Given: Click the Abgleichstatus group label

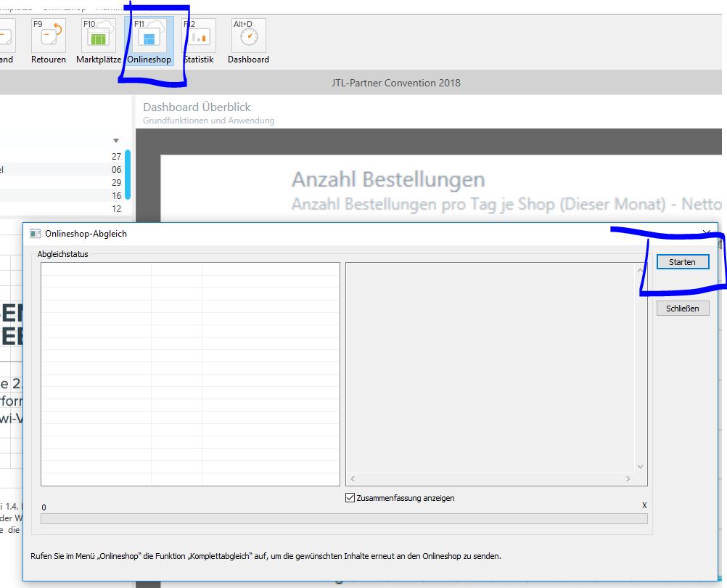Looking at the screenshot, I should click(62, 254).
